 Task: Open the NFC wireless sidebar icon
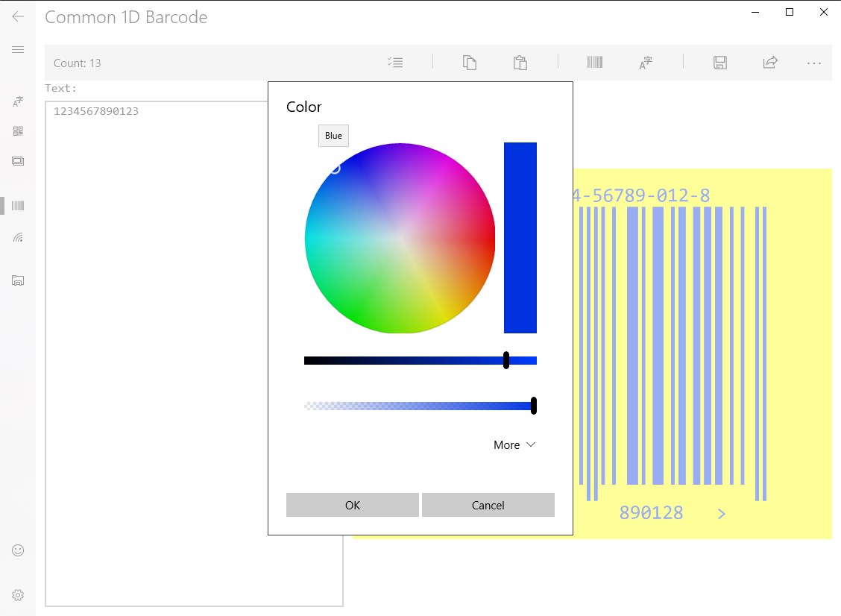18,237
